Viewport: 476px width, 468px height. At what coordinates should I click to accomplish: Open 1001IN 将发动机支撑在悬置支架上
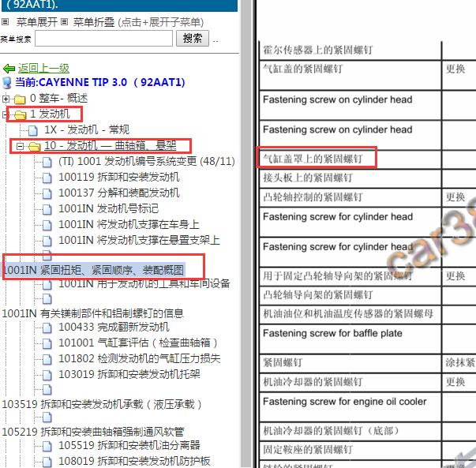[x=140, y=241]
